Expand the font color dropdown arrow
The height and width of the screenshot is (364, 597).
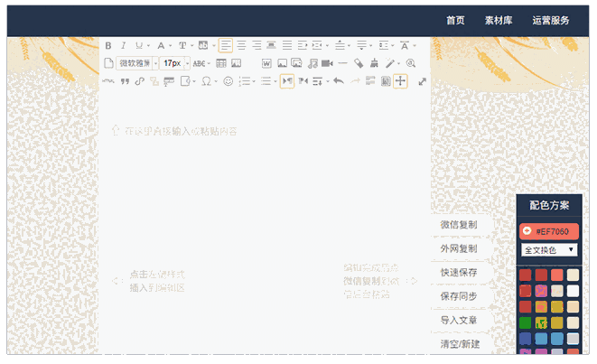point(171,46)
